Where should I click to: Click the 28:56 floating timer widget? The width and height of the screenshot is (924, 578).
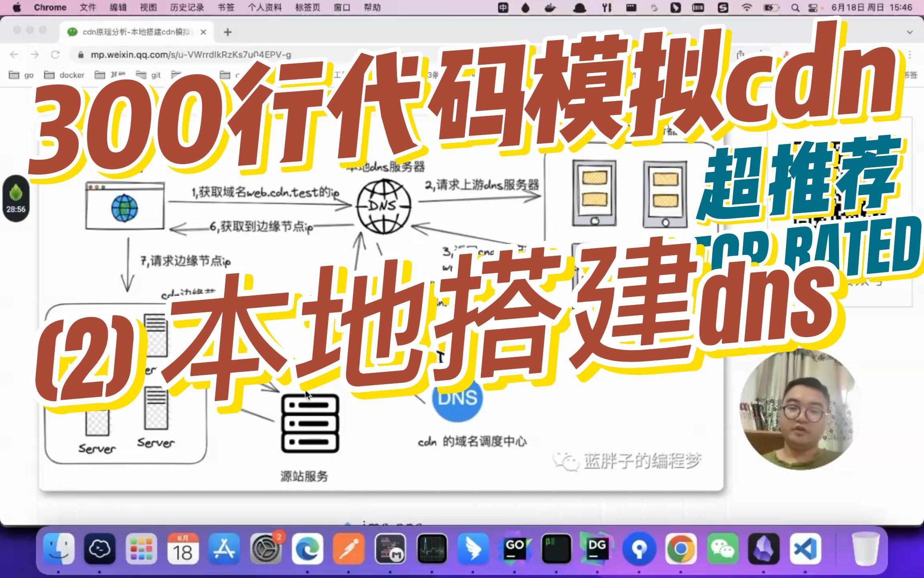tap(16, 199)
